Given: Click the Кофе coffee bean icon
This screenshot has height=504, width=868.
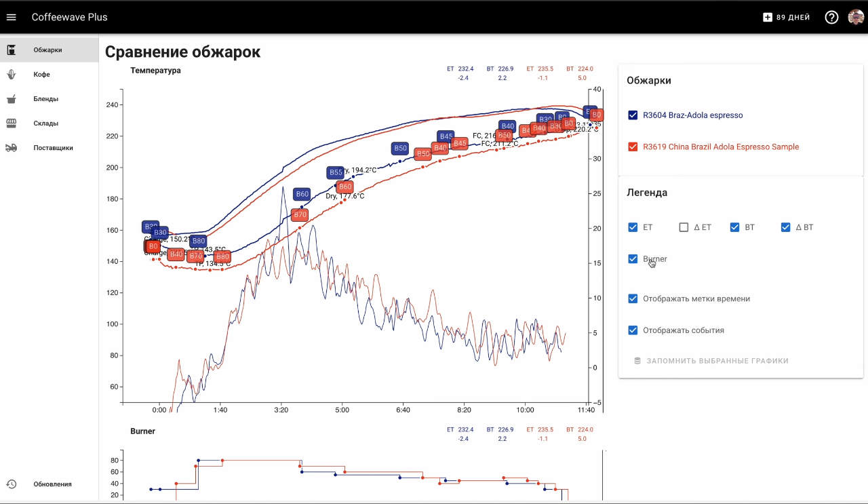Looking at the screenshot, I should pos(12,75).
